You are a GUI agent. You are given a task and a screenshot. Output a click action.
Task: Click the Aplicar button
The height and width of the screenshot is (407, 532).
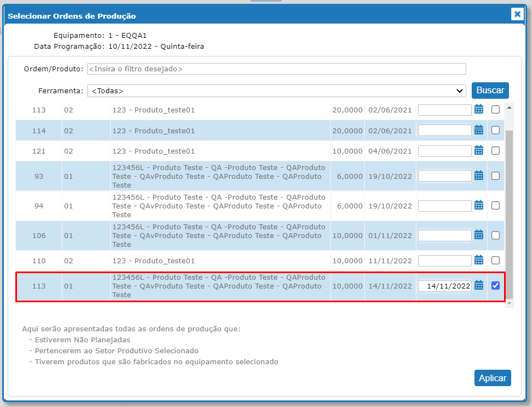[493, 378]
